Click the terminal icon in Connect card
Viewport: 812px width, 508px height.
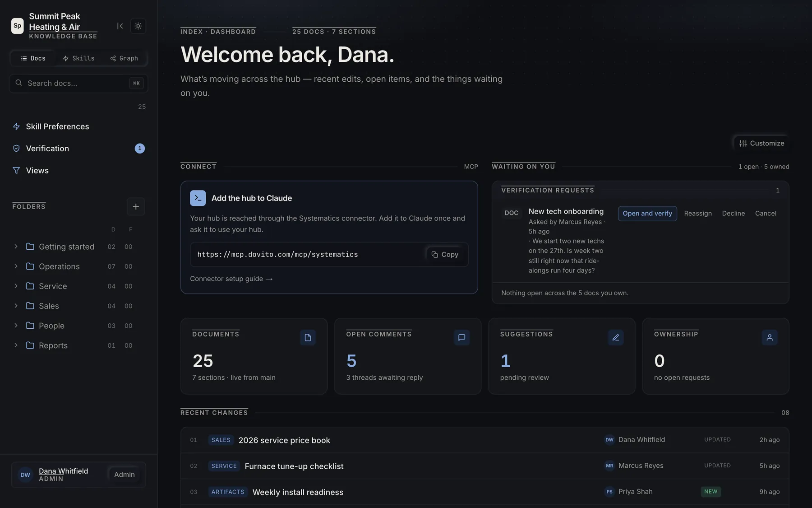(198, 198)
